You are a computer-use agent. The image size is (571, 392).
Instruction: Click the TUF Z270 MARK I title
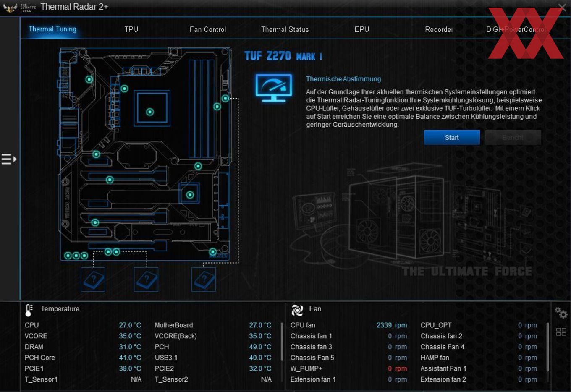point(283,56)
